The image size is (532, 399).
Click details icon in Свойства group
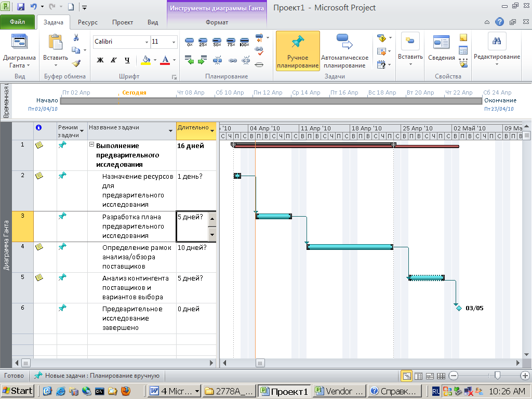click(x=463, y=50)
